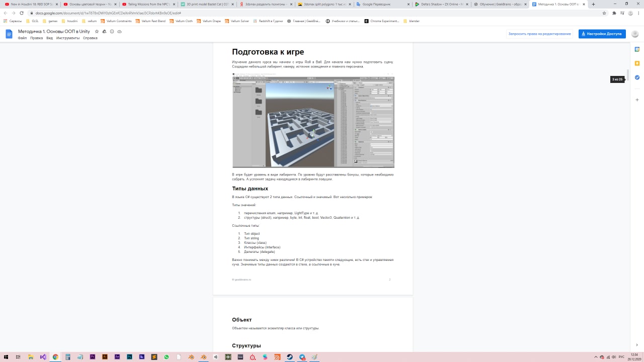Switch to the 3D print model Bastet Cat tab
The height and width of the screenshot is (362, 644).
(x=207, y=4)
